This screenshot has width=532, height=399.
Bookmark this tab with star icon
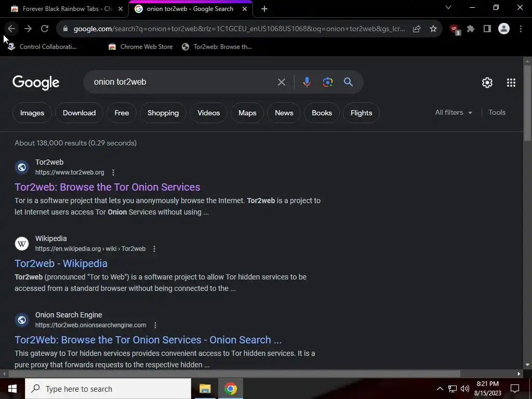click(433, 29)
